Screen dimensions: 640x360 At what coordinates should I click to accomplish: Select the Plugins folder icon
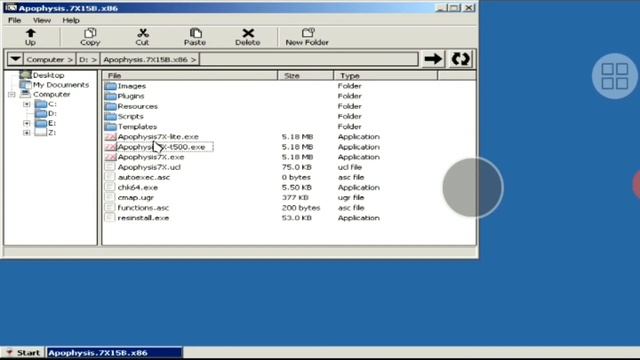click(x=110, y=96)
